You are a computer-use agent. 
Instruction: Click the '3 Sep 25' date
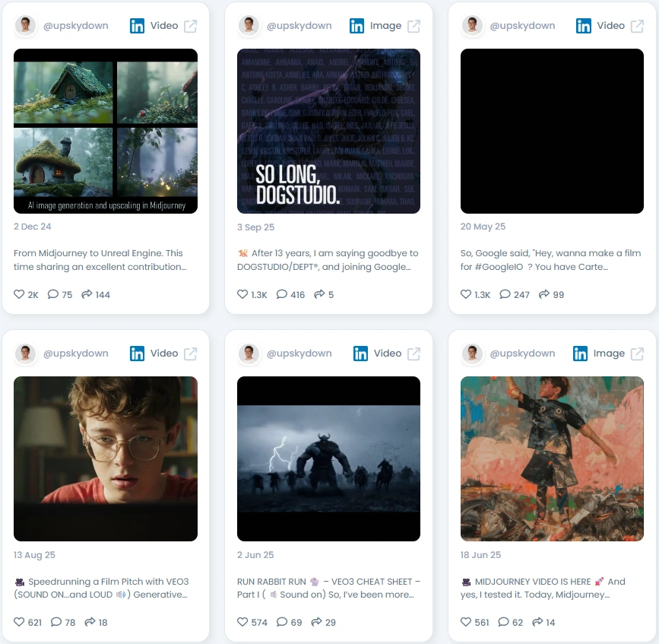[255, 227]
